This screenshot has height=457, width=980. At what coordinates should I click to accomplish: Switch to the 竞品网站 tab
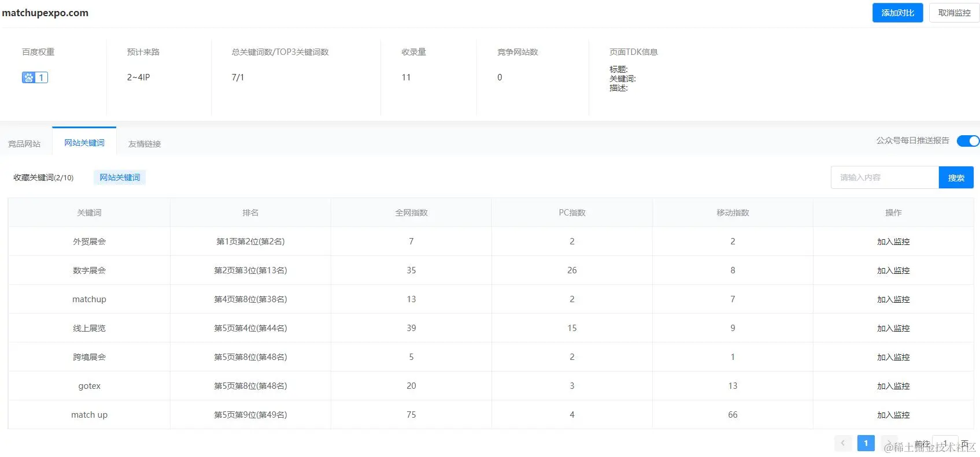[24, 144]
